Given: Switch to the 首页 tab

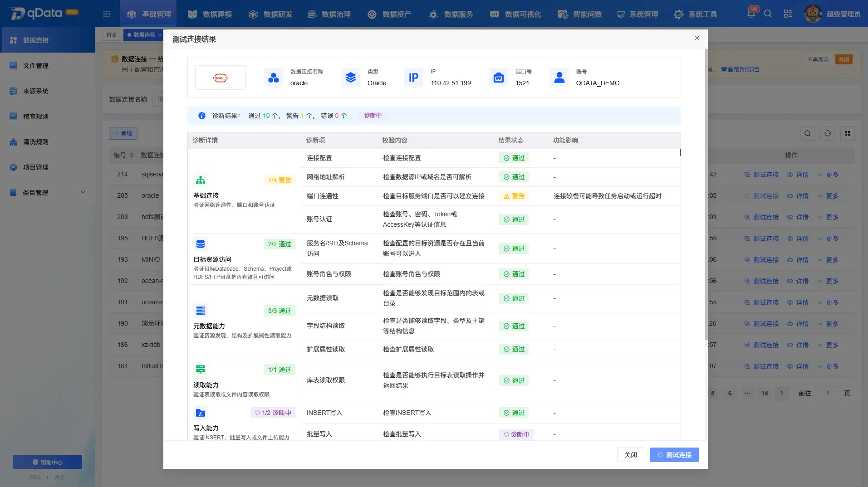Looking at the screenshot, I should [x=112, y=35].
